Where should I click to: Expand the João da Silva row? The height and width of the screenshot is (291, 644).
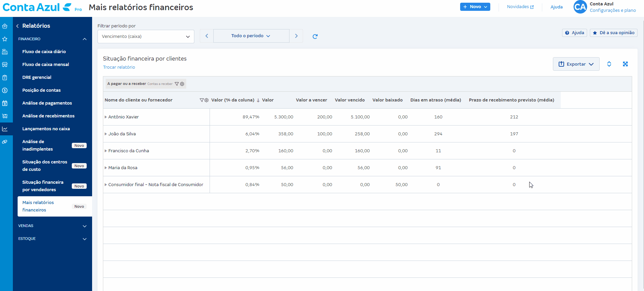pos(106,134)
